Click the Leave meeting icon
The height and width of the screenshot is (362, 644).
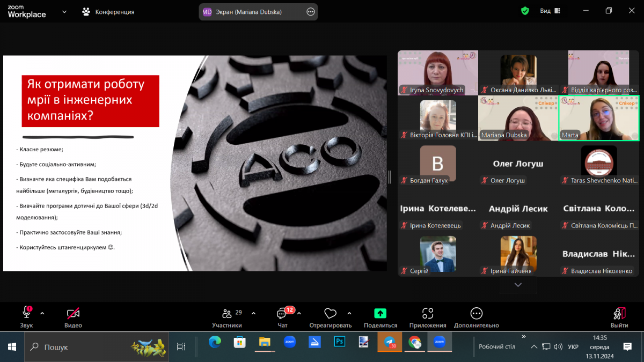619,314
